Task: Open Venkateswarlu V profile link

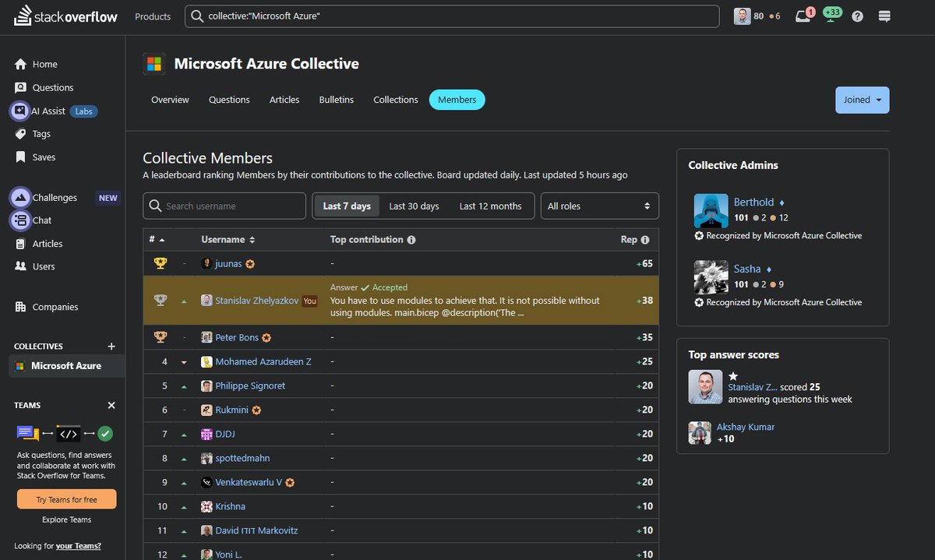Action: click(249, 483)
